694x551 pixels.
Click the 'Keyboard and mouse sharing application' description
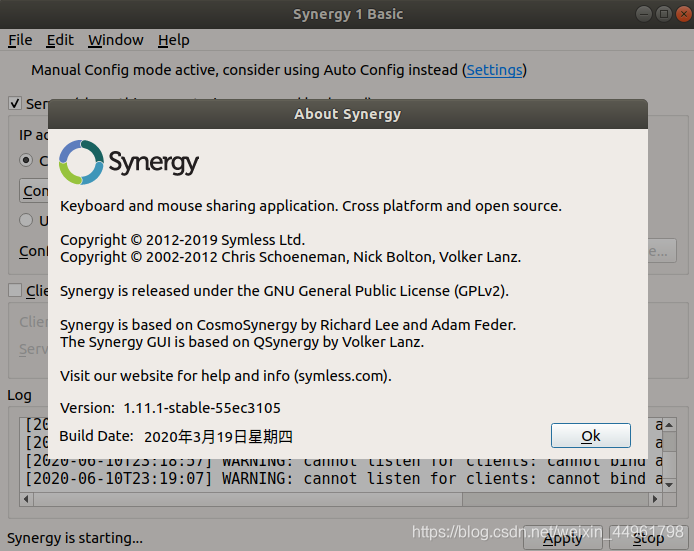(311, 206)
